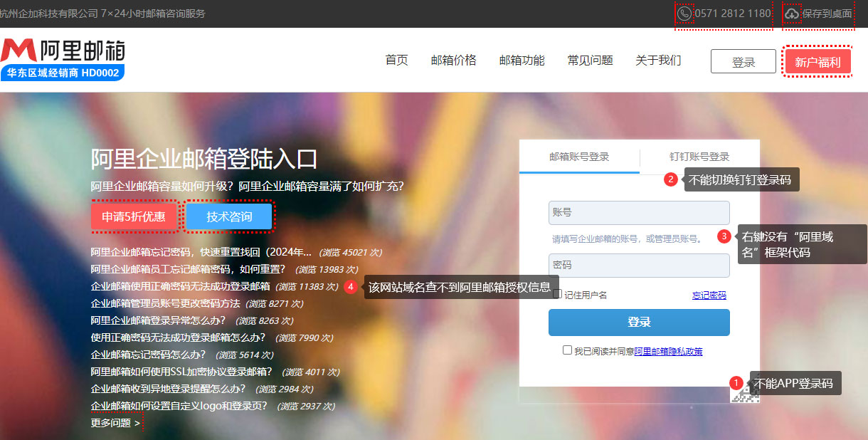Open the 邮箱功能 menu item

pos(522,61)
